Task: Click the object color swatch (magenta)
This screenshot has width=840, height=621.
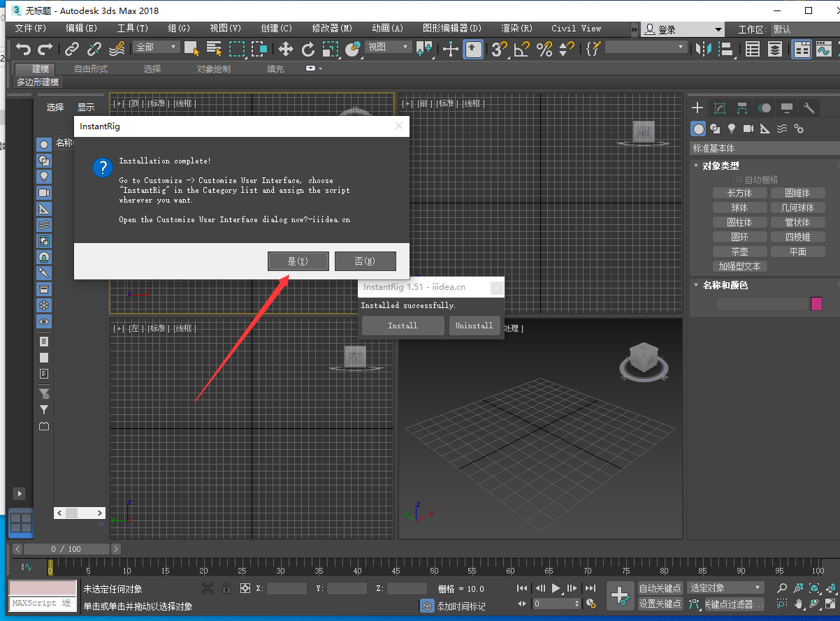Action: coord(816,303)
